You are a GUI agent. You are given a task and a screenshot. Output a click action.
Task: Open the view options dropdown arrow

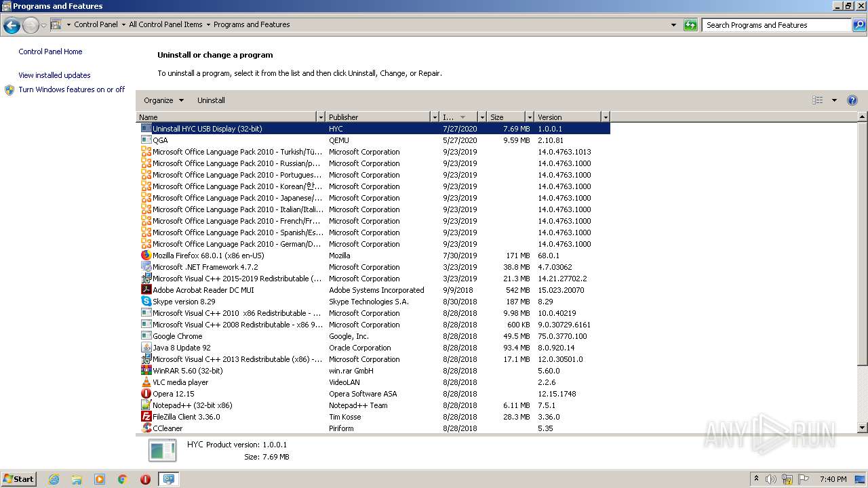coord(834,100)
